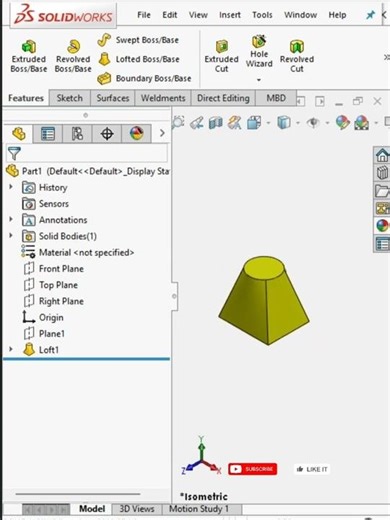Select Extruded Boss/Base tool
The image size is (390, 520).
(29, 56)
